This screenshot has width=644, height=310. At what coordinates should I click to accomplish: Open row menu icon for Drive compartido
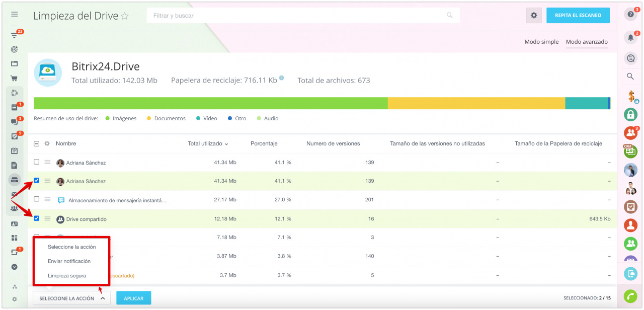click(47, 219)
